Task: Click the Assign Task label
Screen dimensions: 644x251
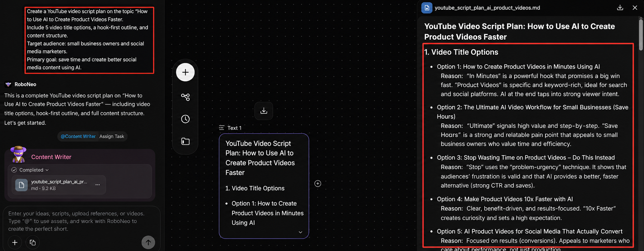Action: click(x=112, y=136)
